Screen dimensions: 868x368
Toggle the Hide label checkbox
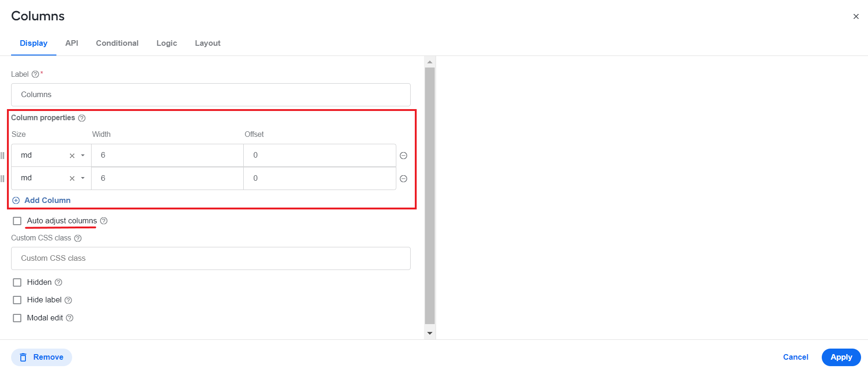(17, 300)
